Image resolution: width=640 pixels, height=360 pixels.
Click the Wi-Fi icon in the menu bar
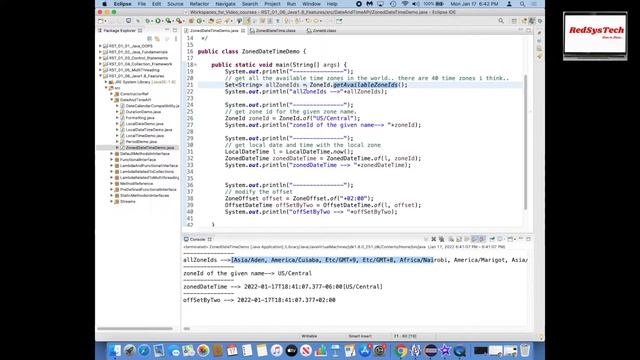pyautogui.click(x=405, y=4)
